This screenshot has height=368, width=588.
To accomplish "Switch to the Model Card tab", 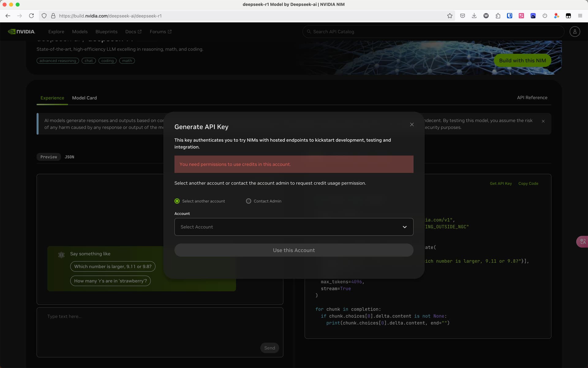I will coord(85,98).
